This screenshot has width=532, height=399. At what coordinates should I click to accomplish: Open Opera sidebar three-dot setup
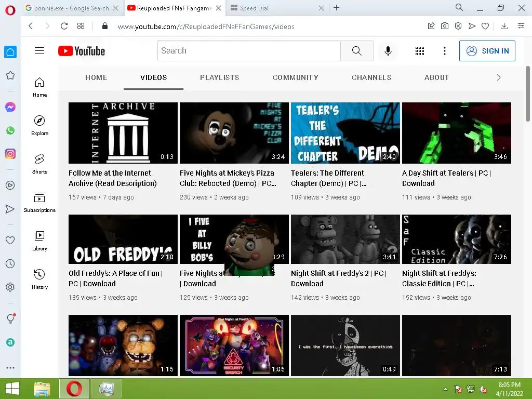click(10, 368)
